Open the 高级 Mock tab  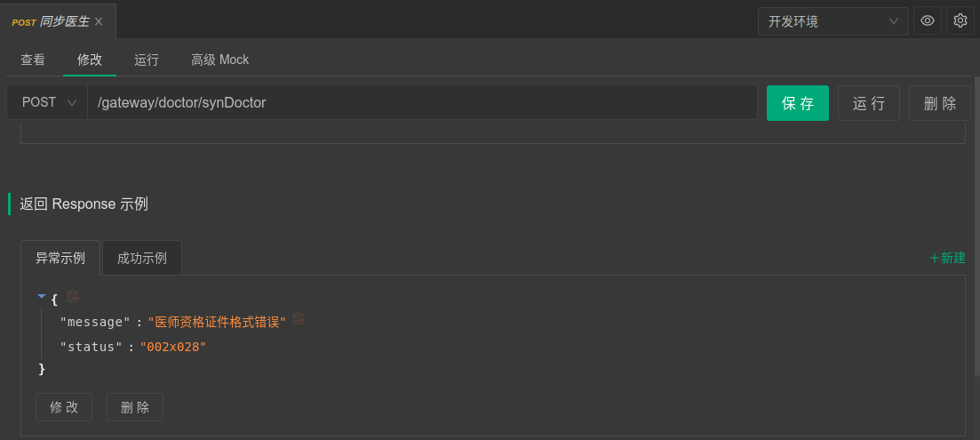tap(219, 60)
